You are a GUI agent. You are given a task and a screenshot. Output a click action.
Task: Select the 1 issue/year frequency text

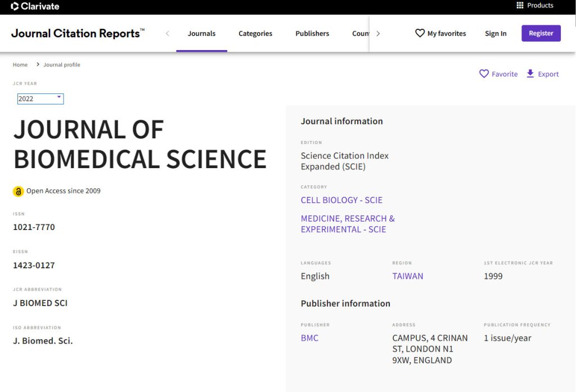507,338
